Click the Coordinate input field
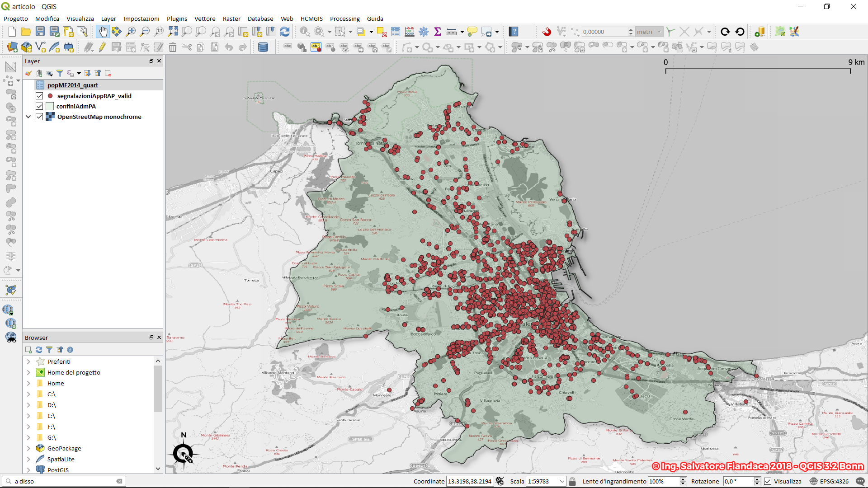 point(469,481)
